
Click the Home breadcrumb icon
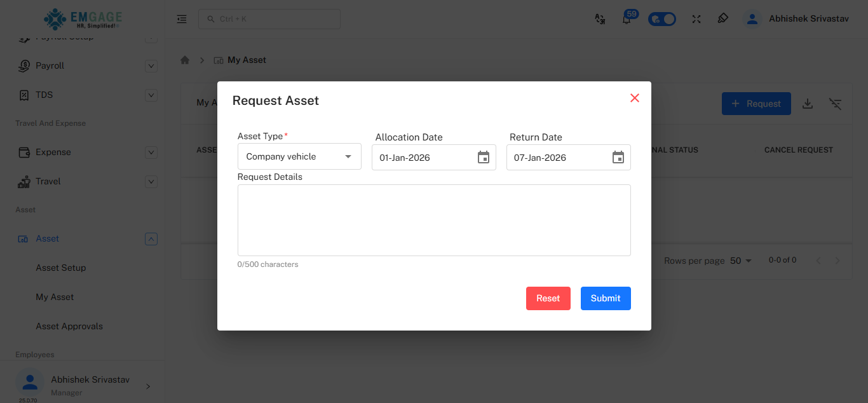184,59
